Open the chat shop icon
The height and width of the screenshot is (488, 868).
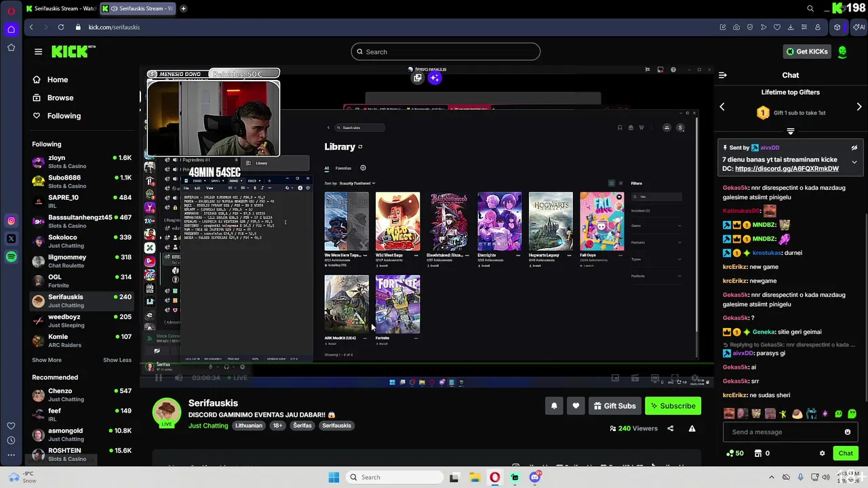click(758, 453)
